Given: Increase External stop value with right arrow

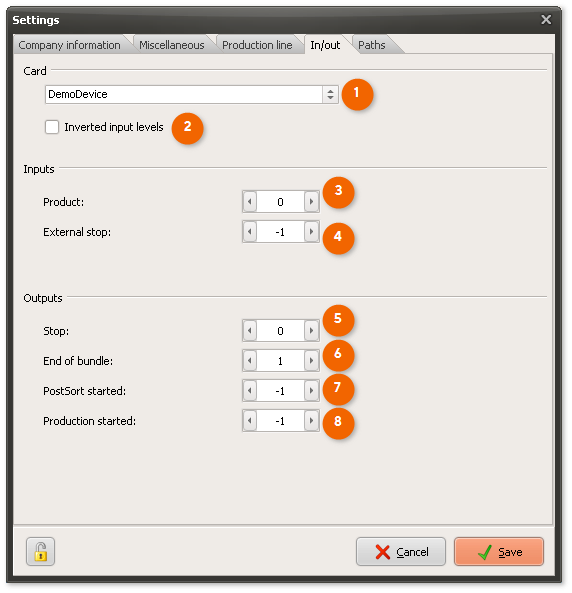Looking at the screenshot, I should click(311, 231).
